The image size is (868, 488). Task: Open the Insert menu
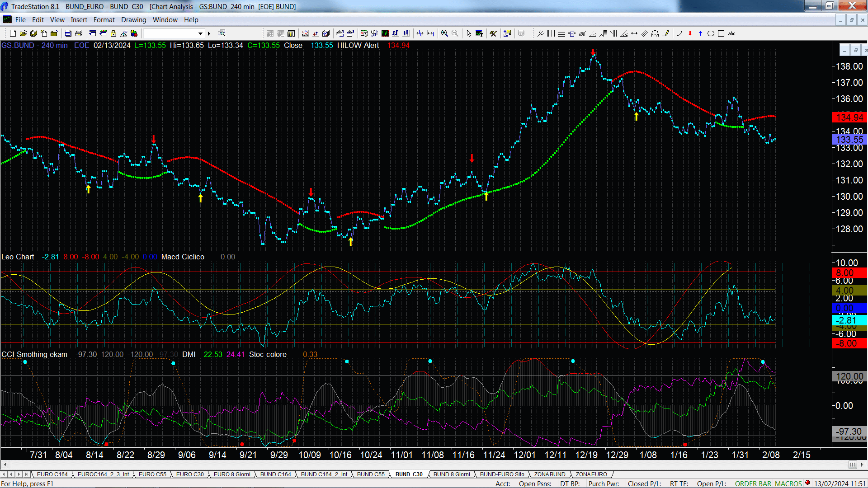click(x=79, y=20)
